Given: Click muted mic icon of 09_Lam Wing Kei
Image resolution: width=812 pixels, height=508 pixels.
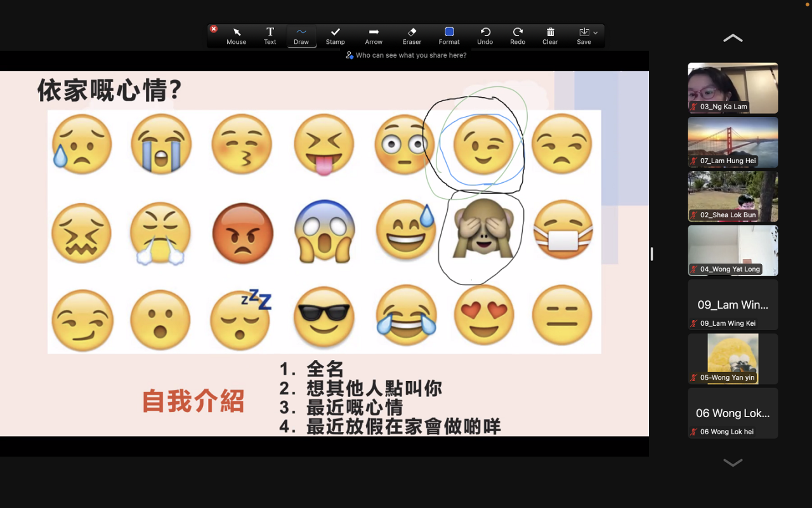Looking at the screenshot, I should (694, 323).
